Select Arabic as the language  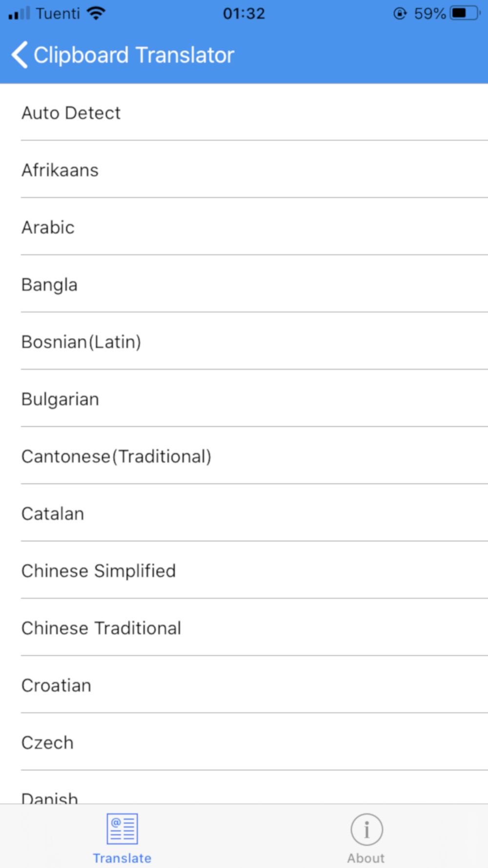coord(48,227)
